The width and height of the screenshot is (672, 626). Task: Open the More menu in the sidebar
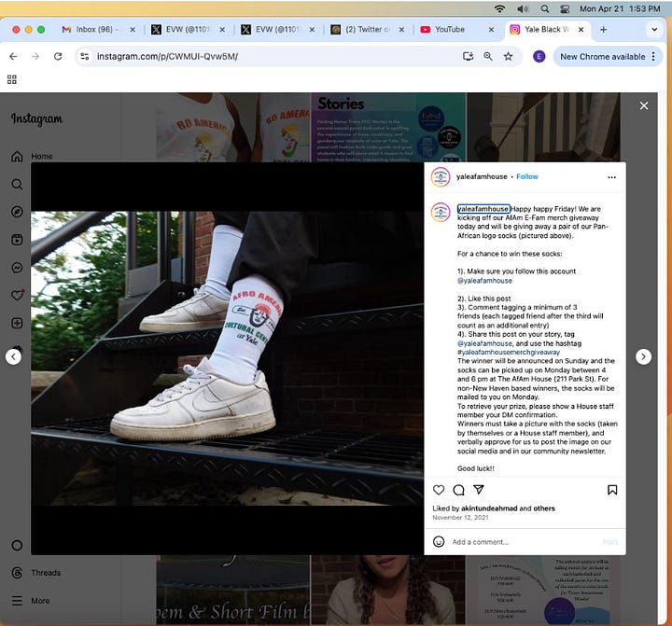click(x=31, y=601)
